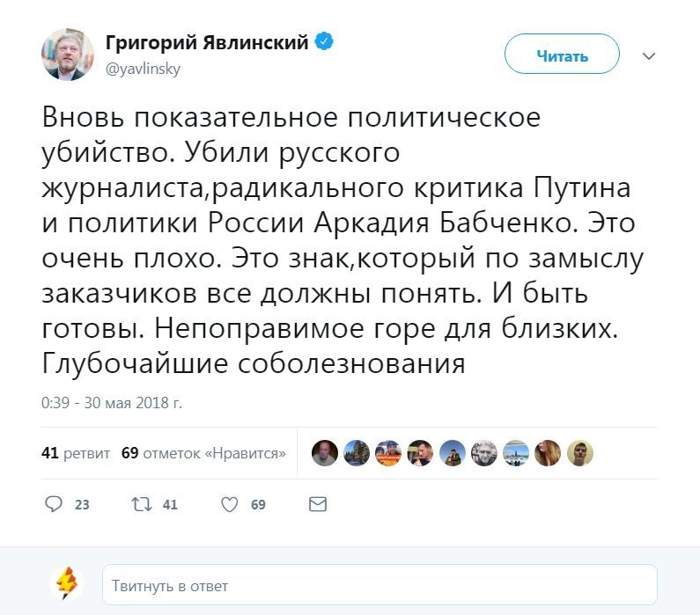
Task: Send tweet via direct message envelope icon
Action: [318, 504]
